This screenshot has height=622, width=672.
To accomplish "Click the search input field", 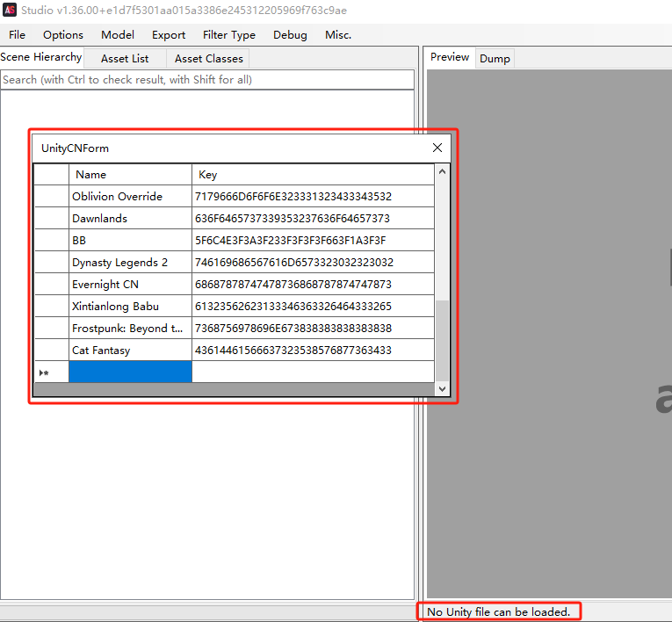I will coord(207,80).
